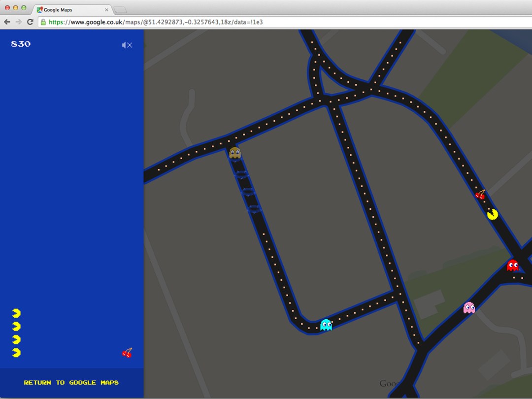Image resolution: width=532 pixels, height=399 pixels.
Task: Click the cyan ghost Inky
Action: coord(326,325)
